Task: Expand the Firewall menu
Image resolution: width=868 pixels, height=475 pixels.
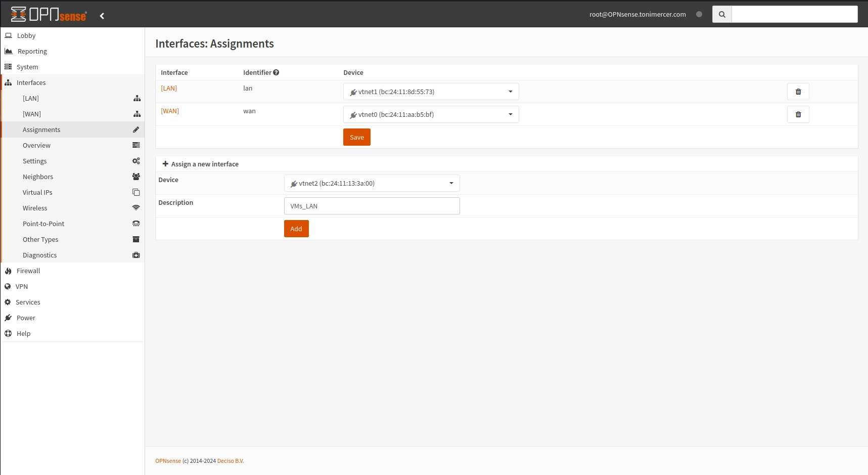Action: point(72,271)
